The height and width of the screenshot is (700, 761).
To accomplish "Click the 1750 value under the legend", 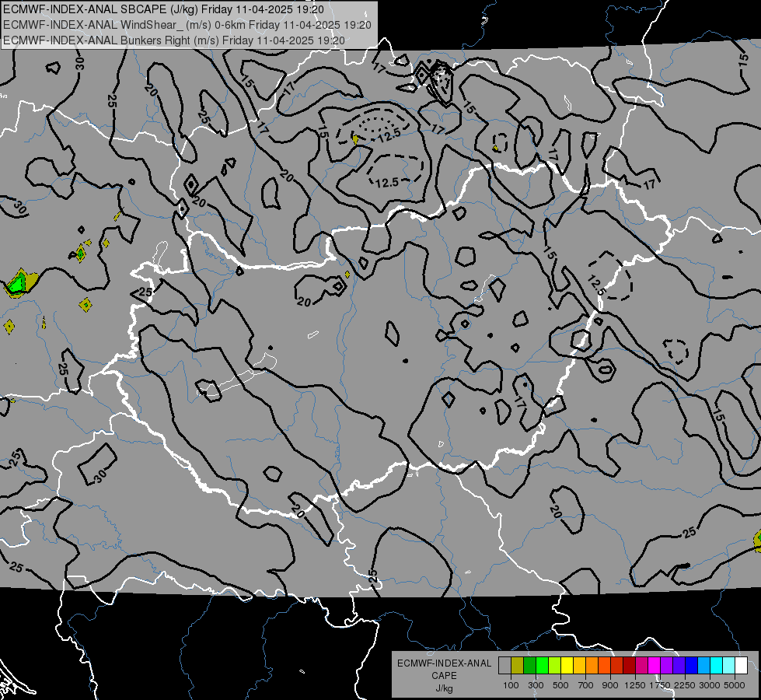I will (660, 685).
